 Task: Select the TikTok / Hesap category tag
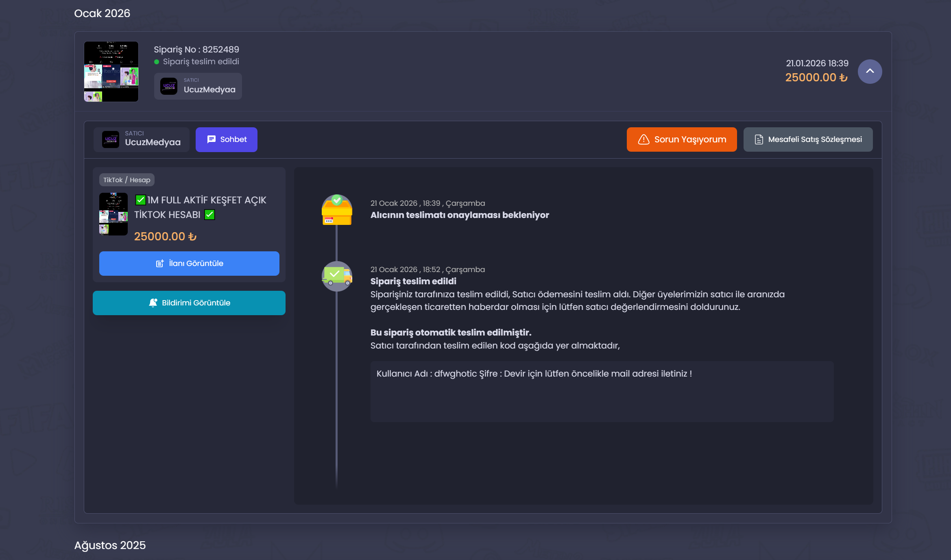point(127,180)
